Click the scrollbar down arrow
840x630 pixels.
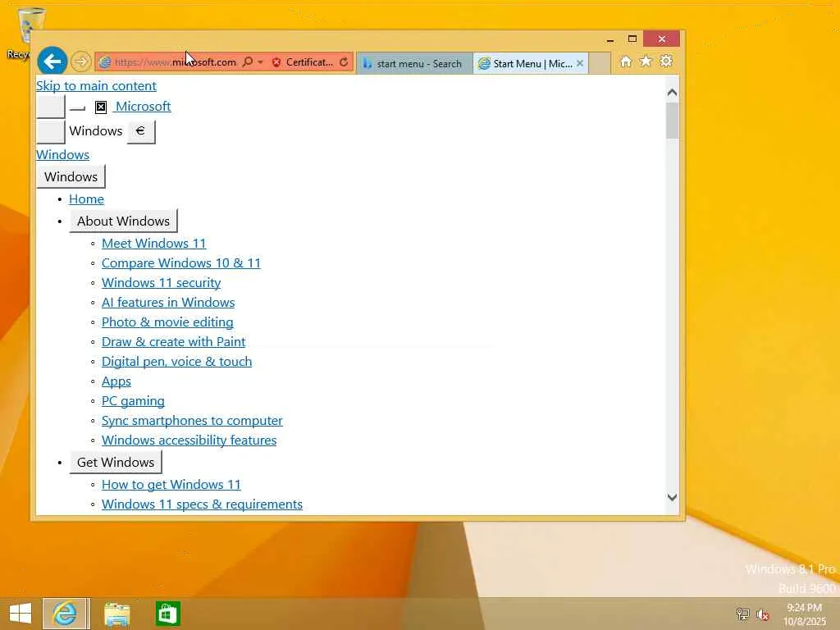(x=673, y=497)
